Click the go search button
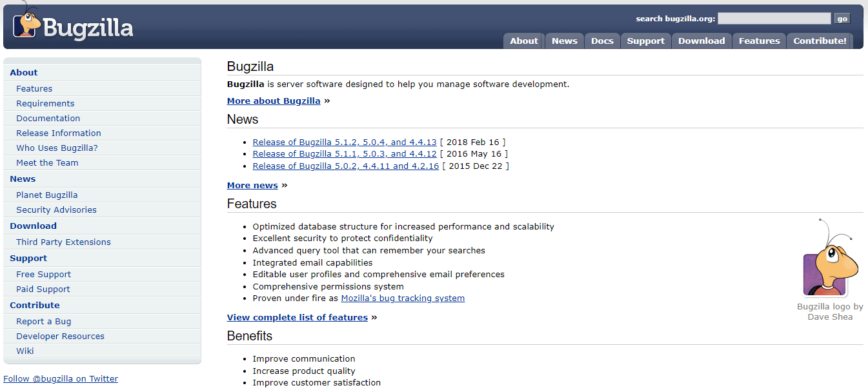868x390 pixels. pos(842,19)
